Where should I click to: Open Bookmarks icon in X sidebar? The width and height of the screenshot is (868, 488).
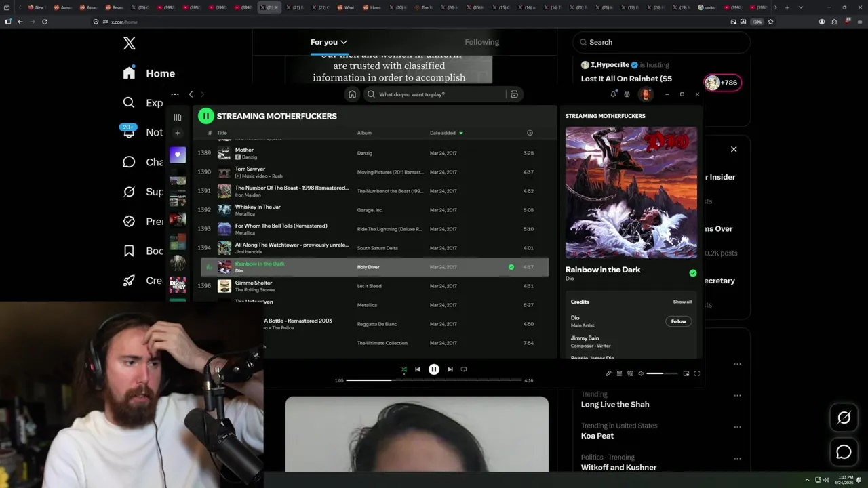point(129,251)
